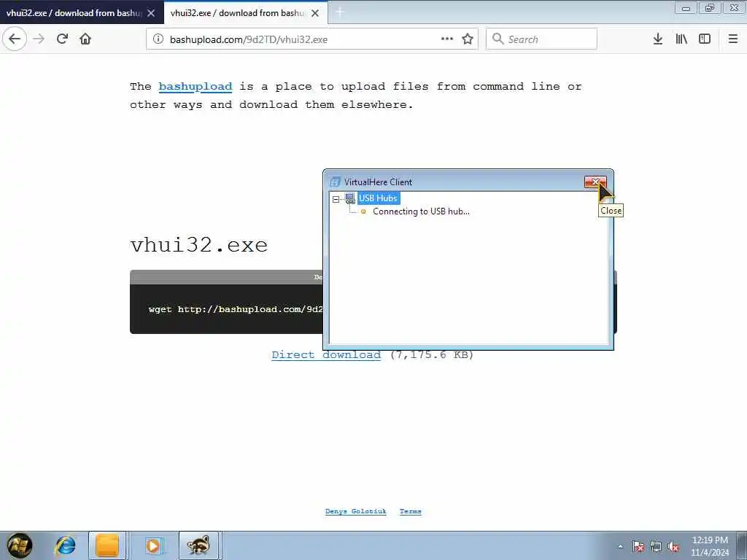This screenshot has height=560, width=747.
Task: Open the Windows Start menu
Action: point(20,545)
